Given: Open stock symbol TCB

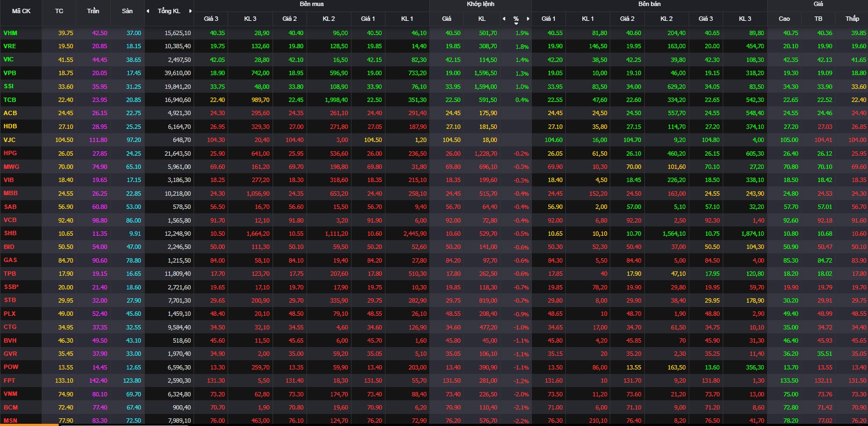Looking at the screenshot, I should pyautogui.click(x=10, y=100).
